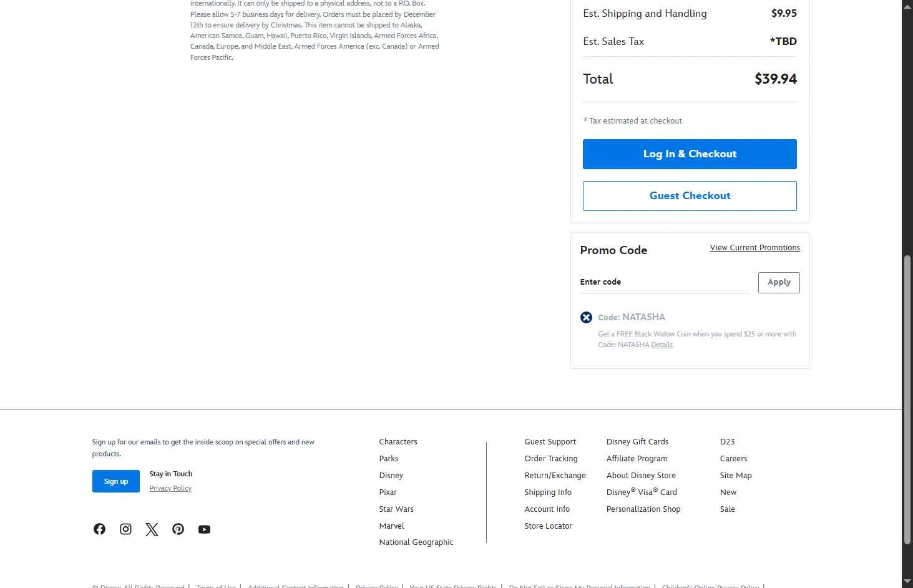Open Account Info link
This screenshot has height=588, width=913.
click(547, 509)
